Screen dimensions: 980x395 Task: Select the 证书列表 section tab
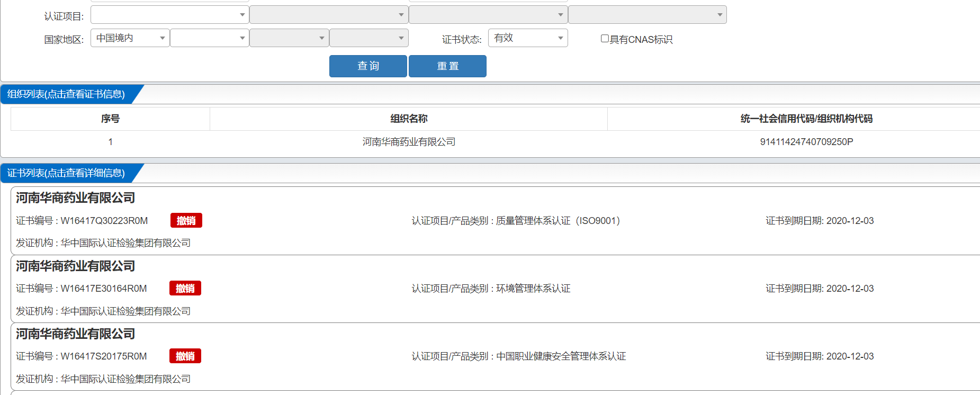coord(66,173)
